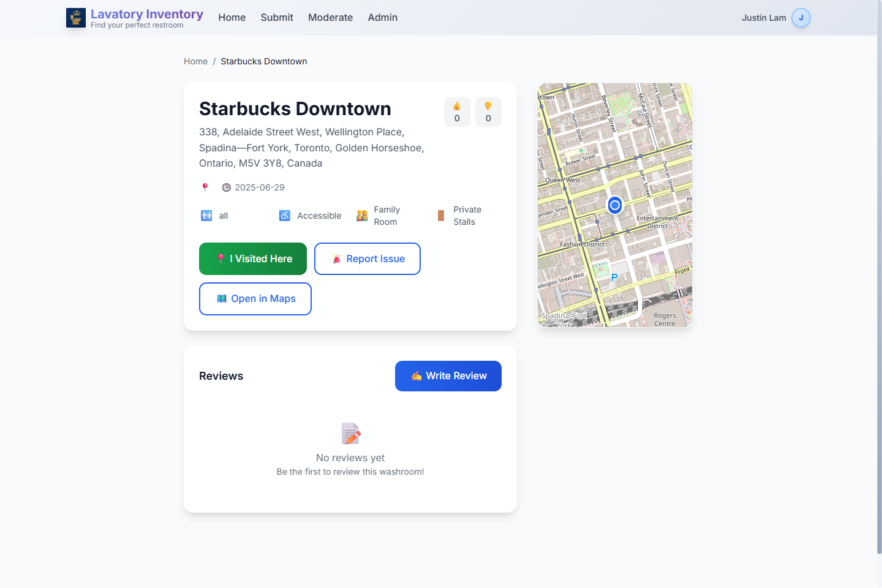Open the Admin nav item
The image size is (882, 588).
383,17
